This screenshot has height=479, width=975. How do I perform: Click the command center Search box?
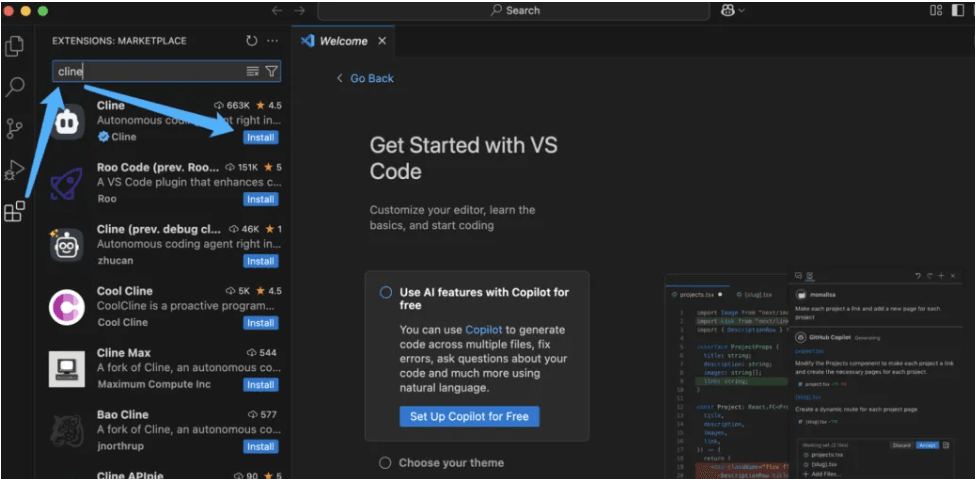click(x=514, y=11)
